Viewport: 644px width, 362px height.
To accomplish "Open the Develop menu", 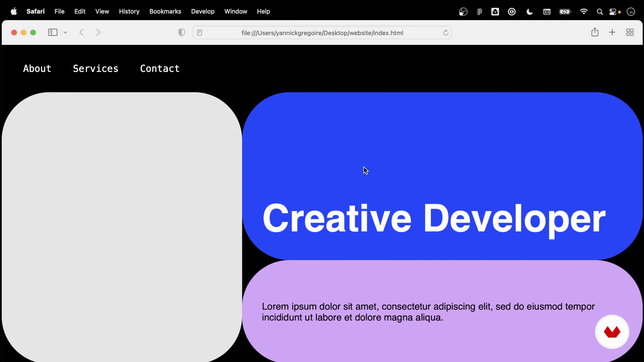I will [x=203, y=12].
